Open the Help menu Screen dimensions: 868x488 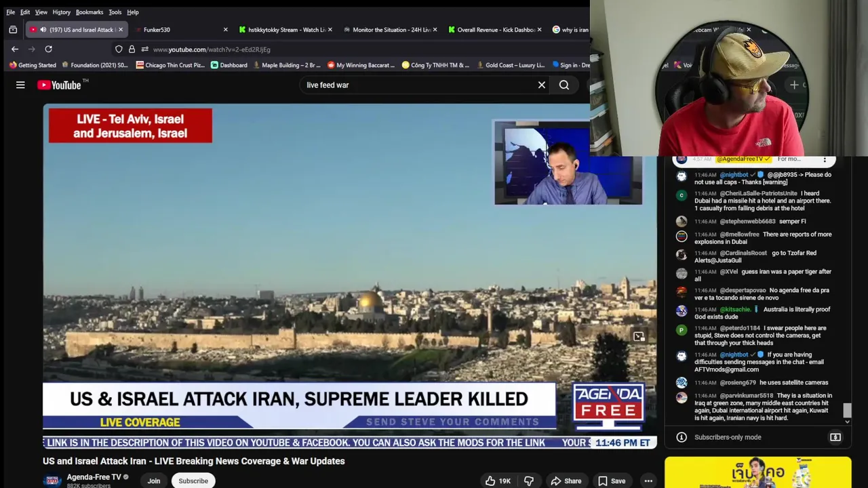pyautogui.click(x=133, y=12)
